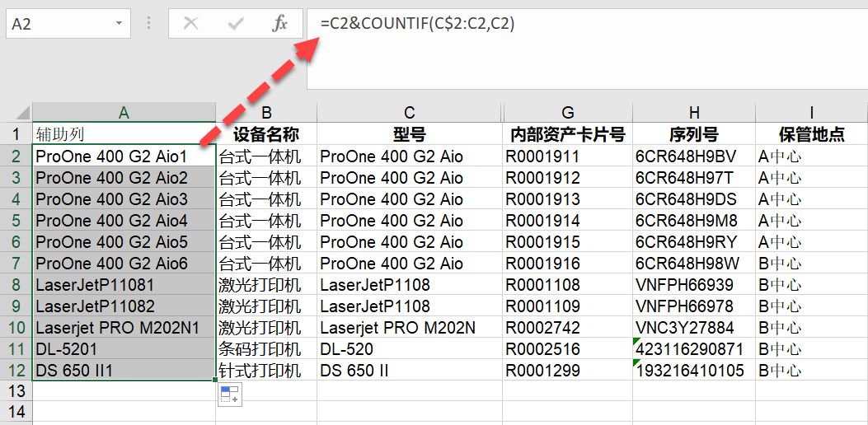Image resolution: width=868 pixels, height=425 pixels.
Task: Click cell R0001299
Action: tap(568, 370)
